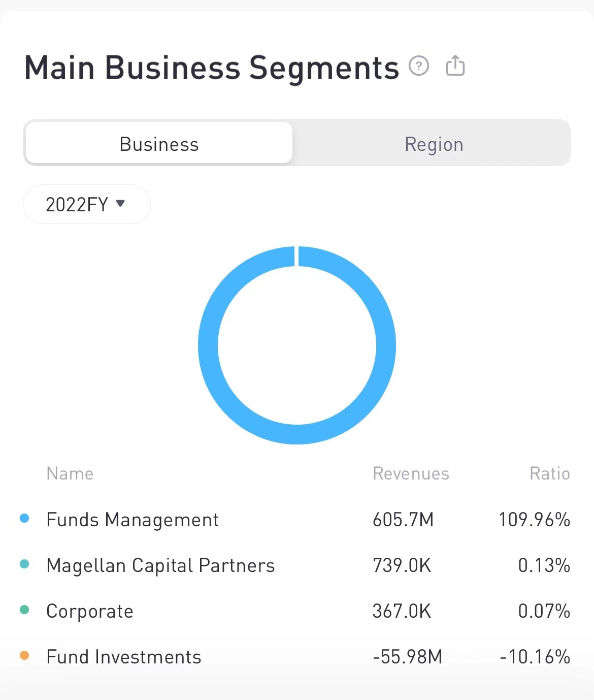Switch to the Region tab
594x700 pixels.
click(434, 144)
